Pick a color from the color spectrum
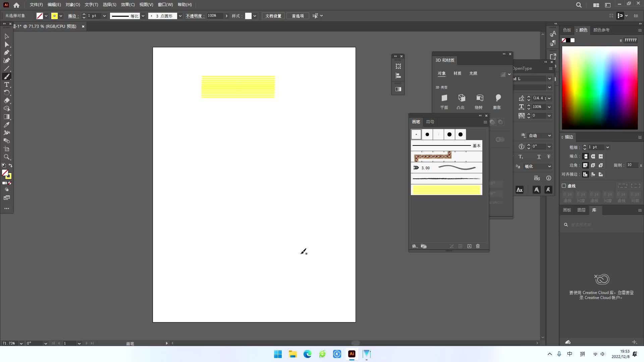Screen dimensions: 644x362 click(x=600, y=87)
